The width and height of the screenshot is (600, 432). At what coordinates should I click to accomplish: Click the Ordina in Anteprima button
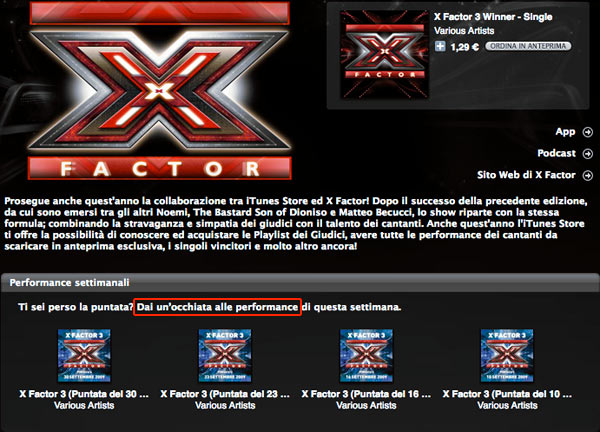(528, 46)
